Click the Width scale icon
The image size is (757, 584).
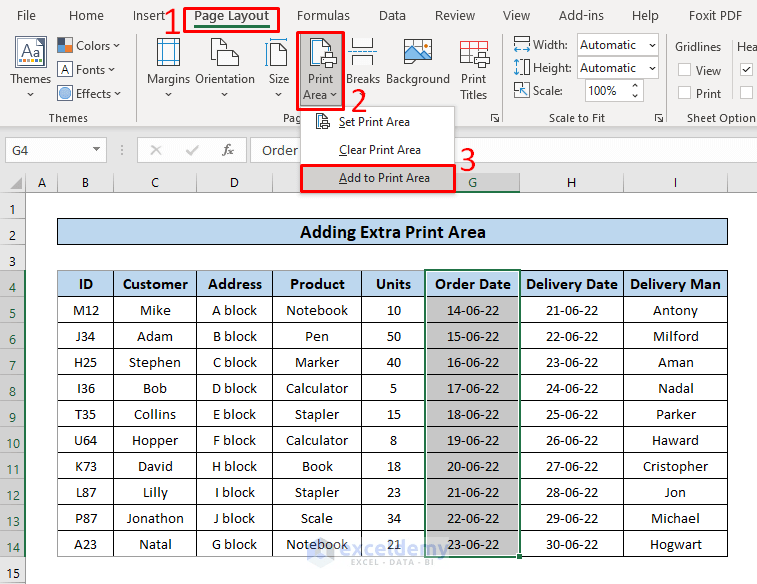tap(521, 44)
